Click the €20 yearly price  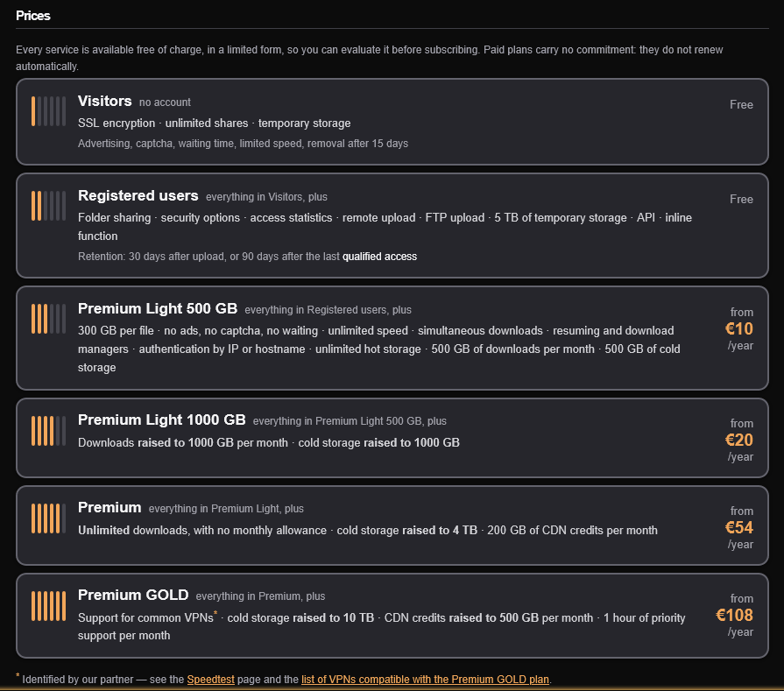[x=739, y=440]
